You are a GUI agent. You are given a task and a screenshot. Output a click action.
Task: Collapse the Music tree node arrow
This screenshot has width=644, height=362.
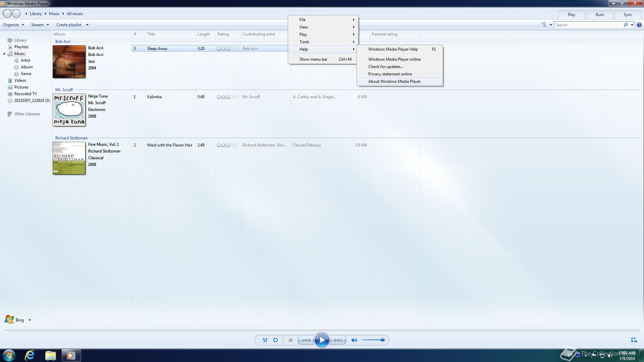tap(4, 54)
